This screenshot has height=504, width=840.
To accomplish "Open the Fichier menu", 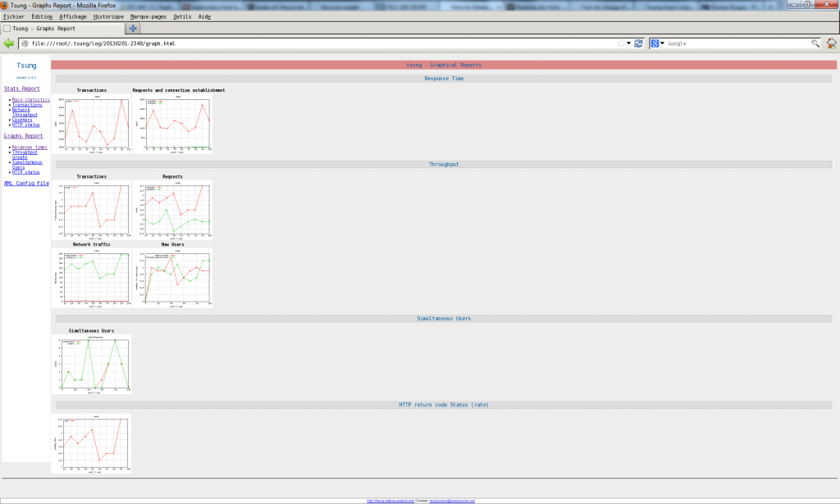I will [14, 16].
